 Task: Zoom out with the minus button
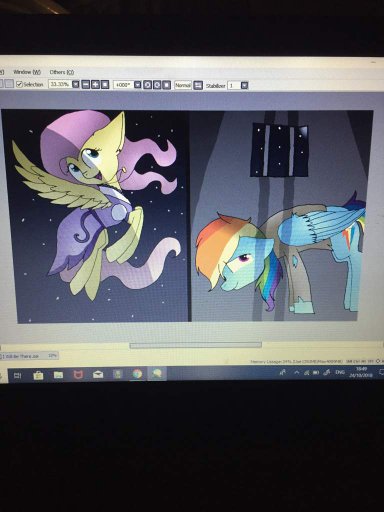click(86, 84)
